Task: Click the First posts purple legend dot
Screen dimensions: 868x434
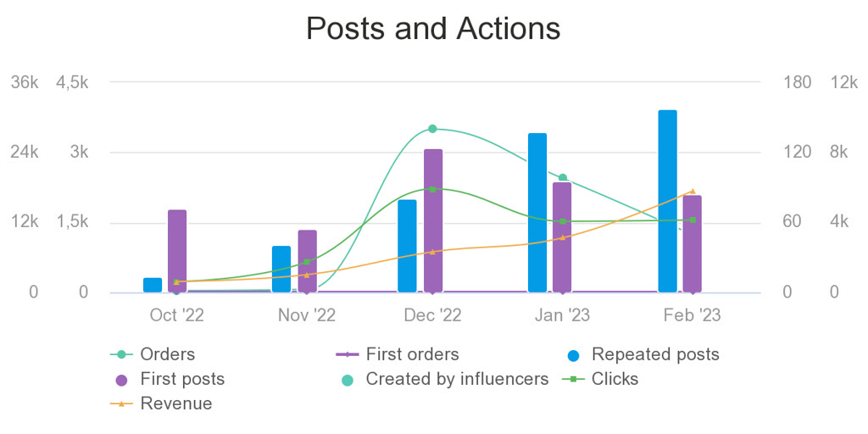Action: [122, 380]
